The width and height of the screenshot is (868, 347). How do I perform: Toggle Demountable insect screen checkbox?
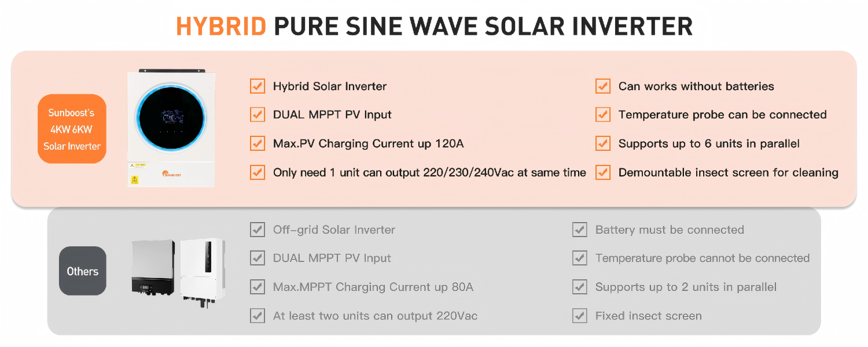point(603,172)
